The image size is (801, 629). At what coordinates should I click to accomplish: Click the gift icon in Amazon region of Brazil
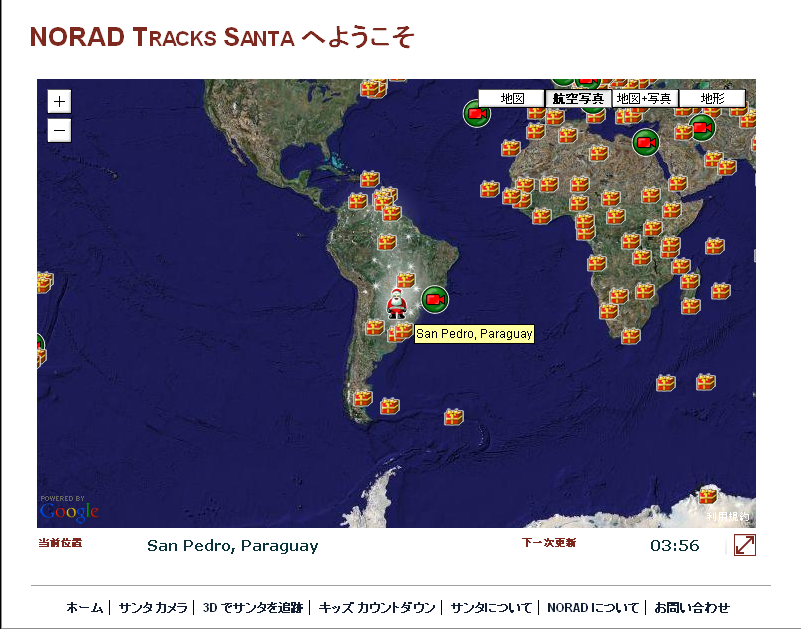pyautogui.click(x=387, y=242)
